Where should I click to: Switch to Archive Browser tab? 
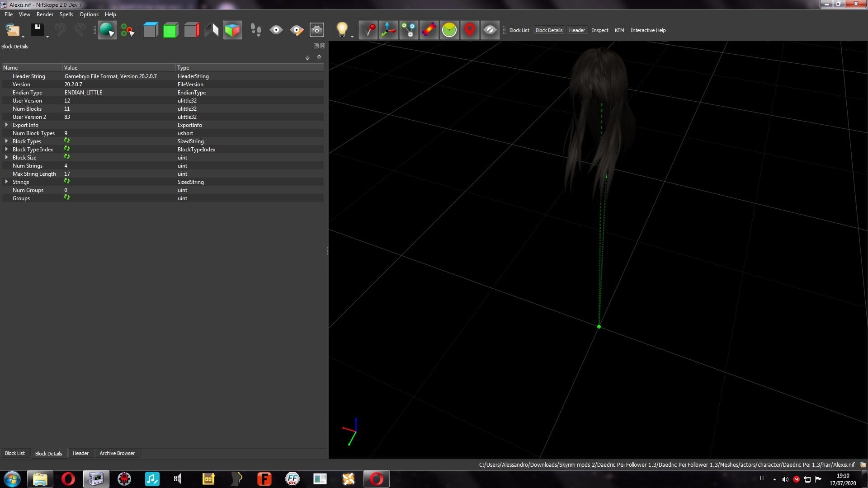pos(117,453)
